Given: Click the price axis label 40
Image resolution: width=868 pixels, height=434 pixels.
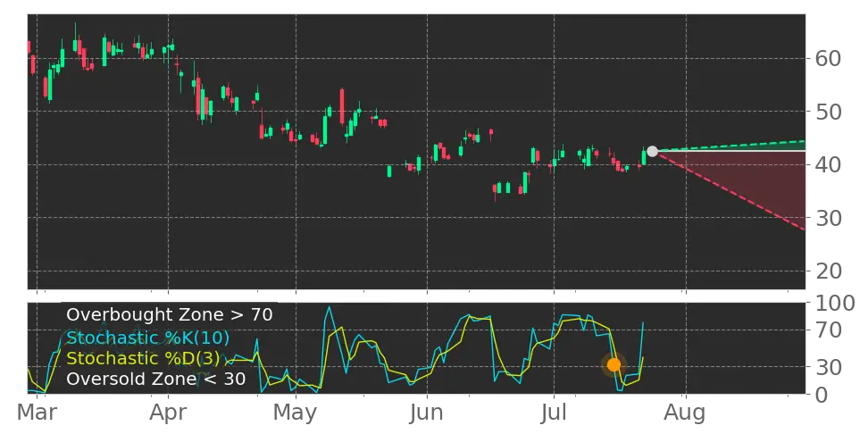Looking at the screenshot, I should click(828, 164).
